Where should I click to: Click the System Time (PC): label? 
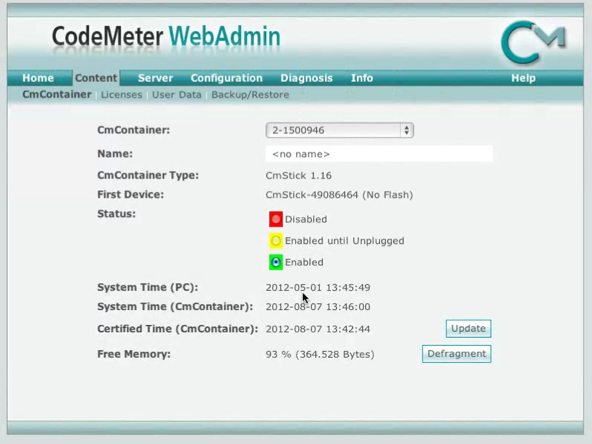tap(147, 287)
